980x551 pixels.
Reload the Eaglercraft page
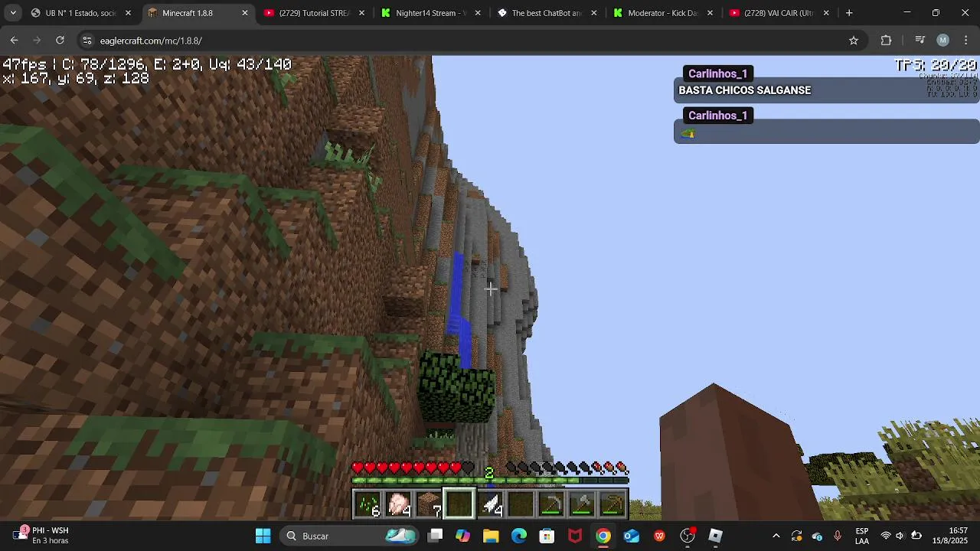(60, 41)
